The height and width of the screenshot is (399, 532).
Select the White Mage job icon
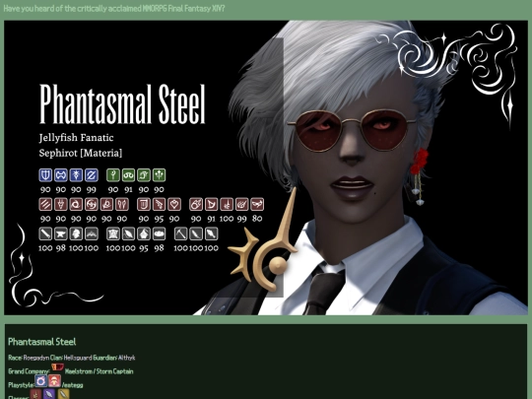click(x=113, y=175)
